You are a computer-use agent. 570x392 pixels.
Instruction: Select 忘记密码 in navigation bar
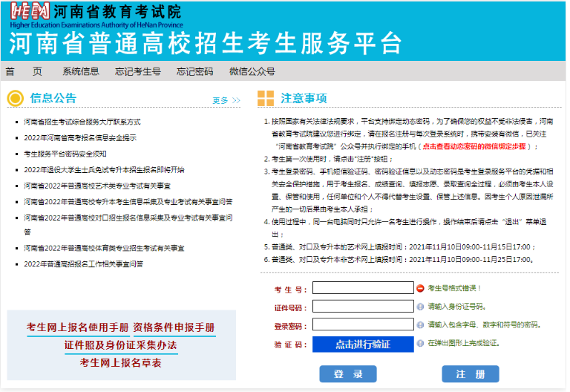pyautogui.click(x=194, y=71)
